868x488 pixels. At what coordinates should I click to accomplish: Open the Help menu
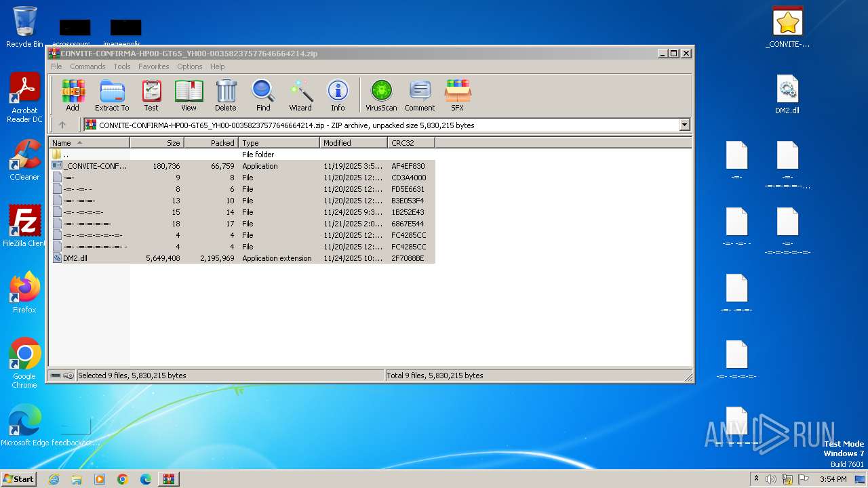[x=217, y=66]
